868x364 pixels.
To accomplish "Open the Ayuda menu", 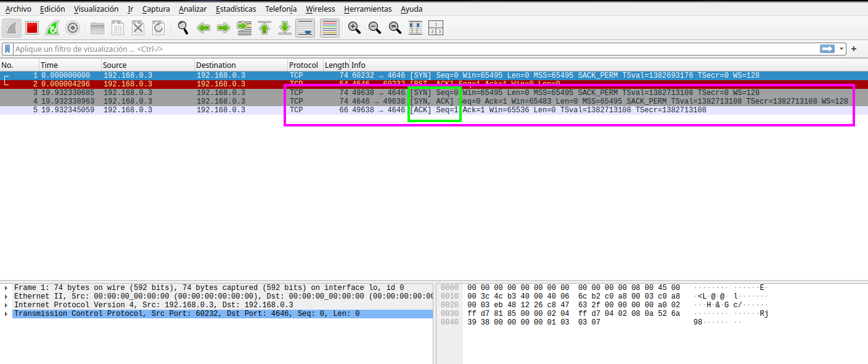I will (412, 9).
